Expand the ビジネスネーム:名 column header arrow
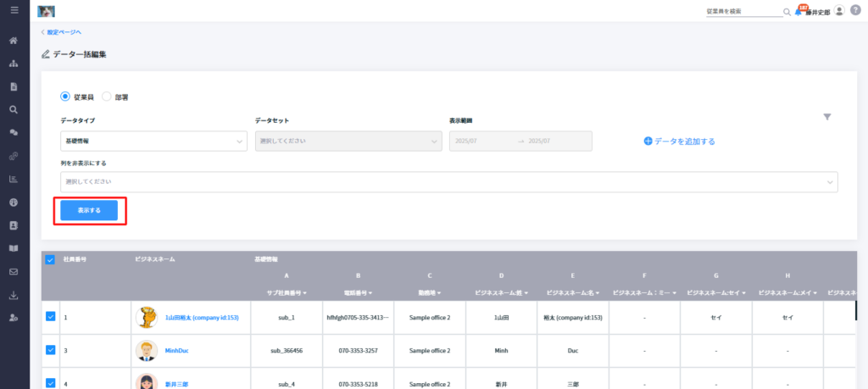 (598, 292)
